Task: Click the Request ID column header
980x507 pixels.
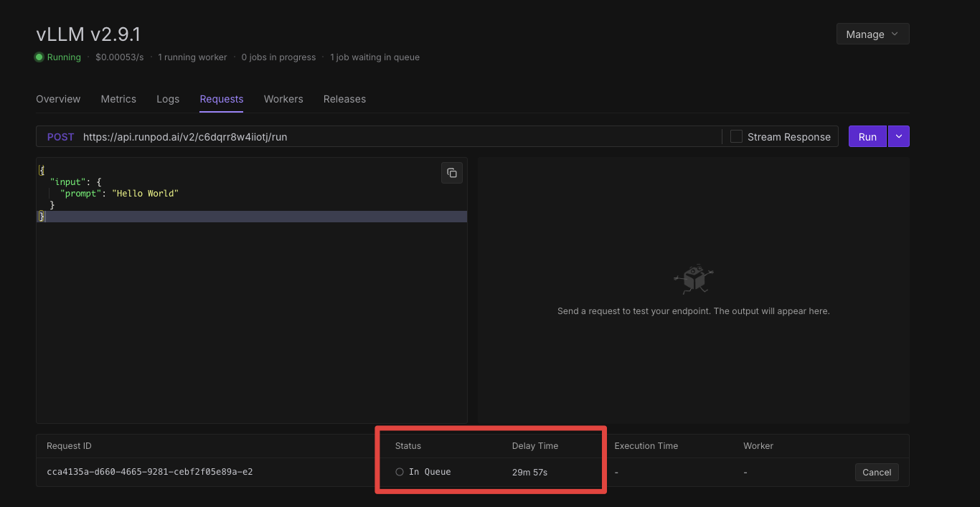Action: [69, 446]
